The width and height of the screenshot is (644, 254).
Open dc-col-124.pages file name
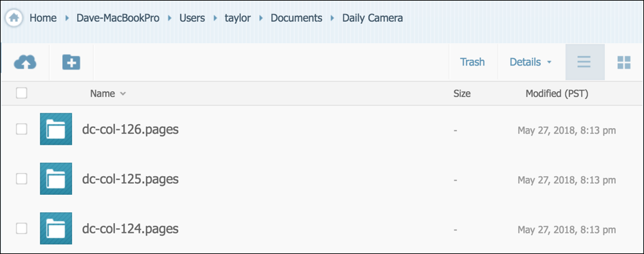tap(130, 229)
